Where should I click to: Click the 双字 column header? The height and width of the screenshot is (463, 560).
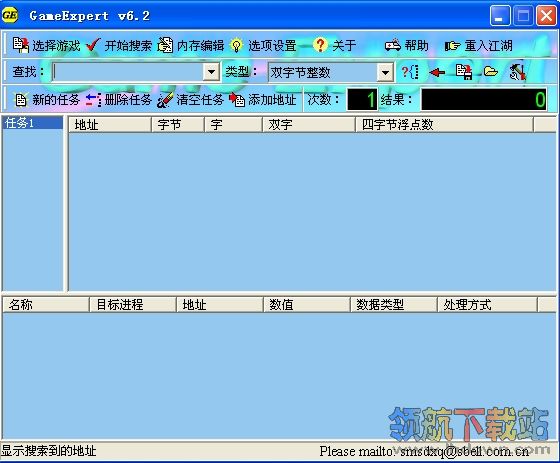click(309, 125)
